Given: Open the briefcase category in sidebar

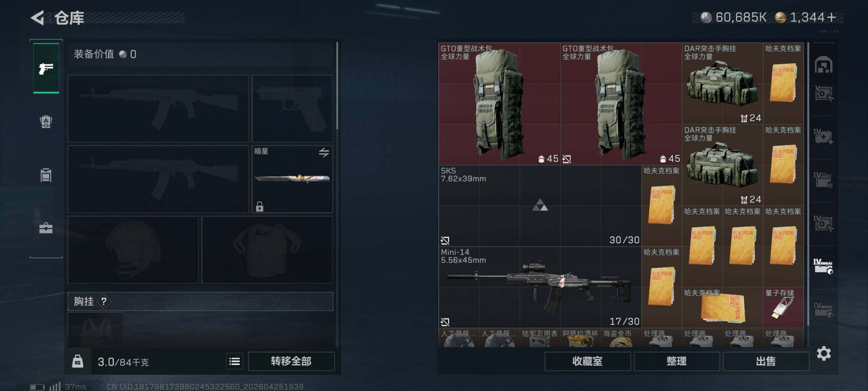Looking at the screenshot, I should (x=46, y=228).
